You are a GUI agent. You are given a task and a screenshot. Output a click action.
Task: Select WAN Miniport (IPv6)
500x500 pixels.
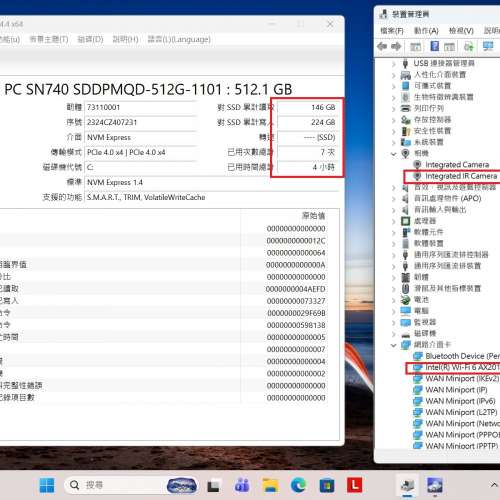coord(460,401)
